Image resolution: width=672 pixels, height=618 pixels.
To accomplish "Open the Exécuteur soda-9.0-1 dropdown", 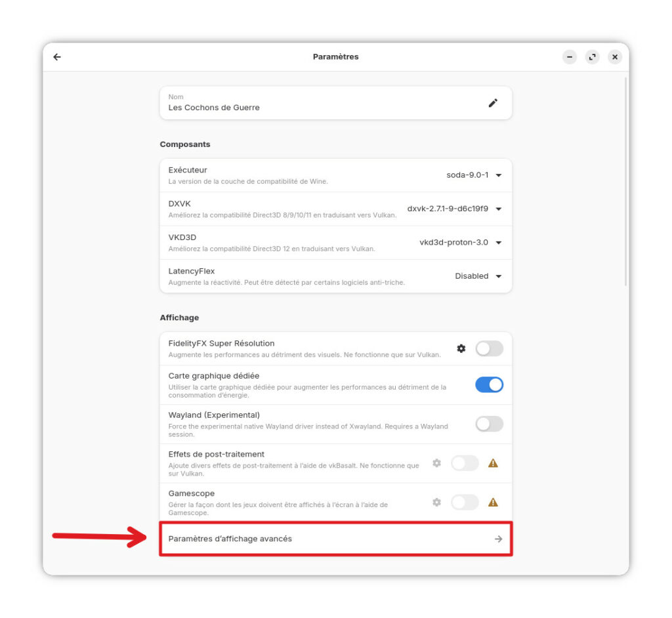I will [x=474, y=175].
